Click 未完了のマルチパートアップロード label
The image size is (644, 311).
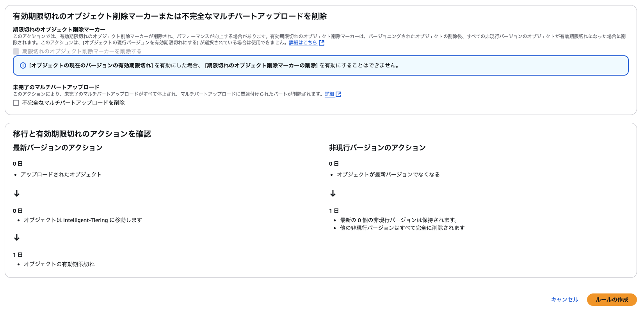(x=56, y=87)
